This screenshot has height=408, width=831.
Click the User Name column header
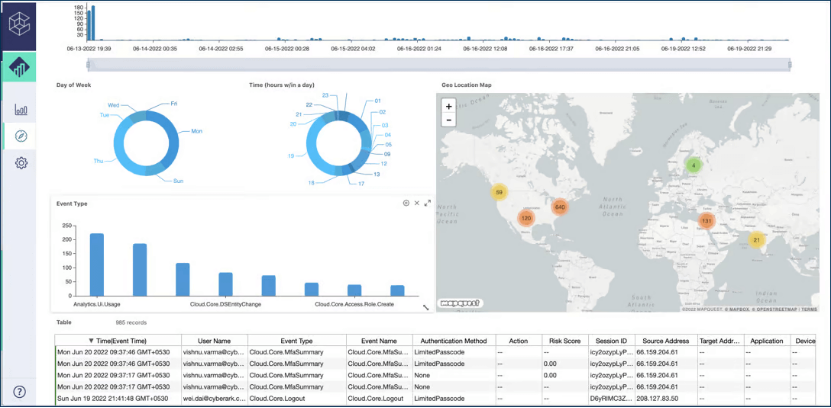[x=214, y=341]
